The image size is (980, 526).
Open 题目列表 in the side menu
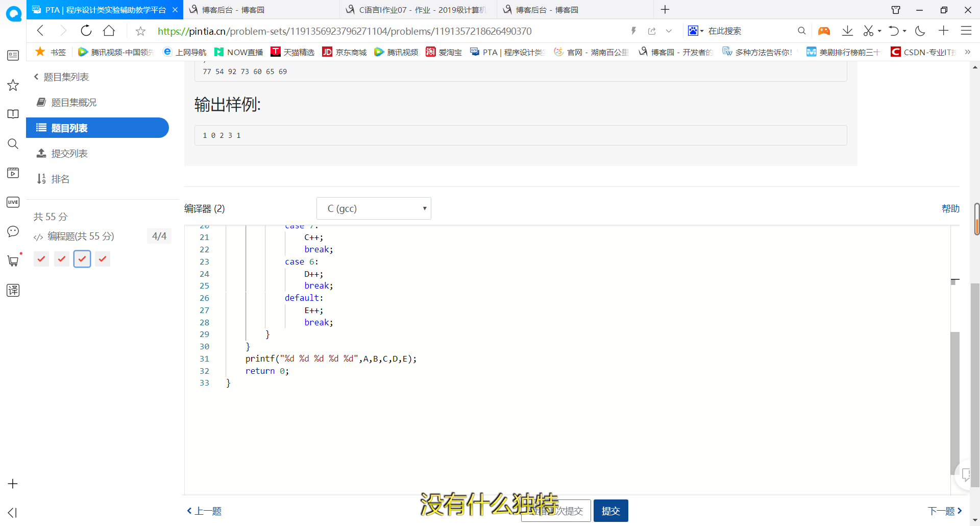click(97, 128)
